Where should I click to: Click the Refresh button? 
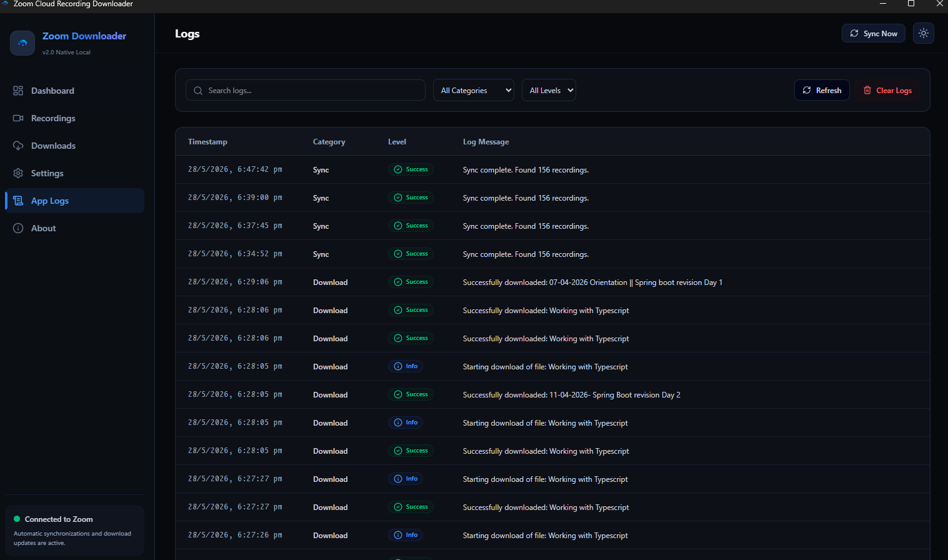(822, 90)
